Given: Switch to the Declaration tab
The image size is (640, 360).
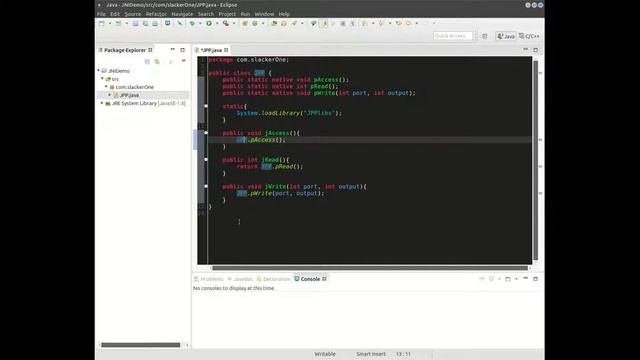Looking at the screenshot, I should pos(273,279).
